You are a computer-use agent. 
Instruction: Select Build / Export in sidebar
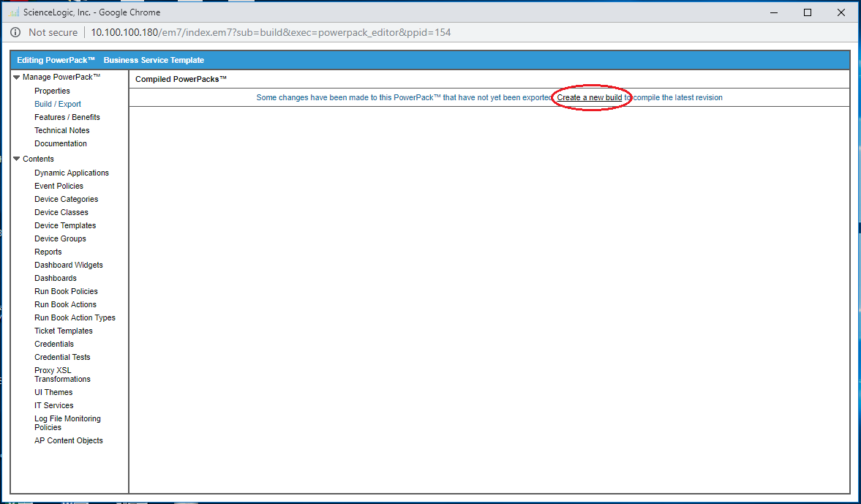pyautogui.click(x=58, y=105)
